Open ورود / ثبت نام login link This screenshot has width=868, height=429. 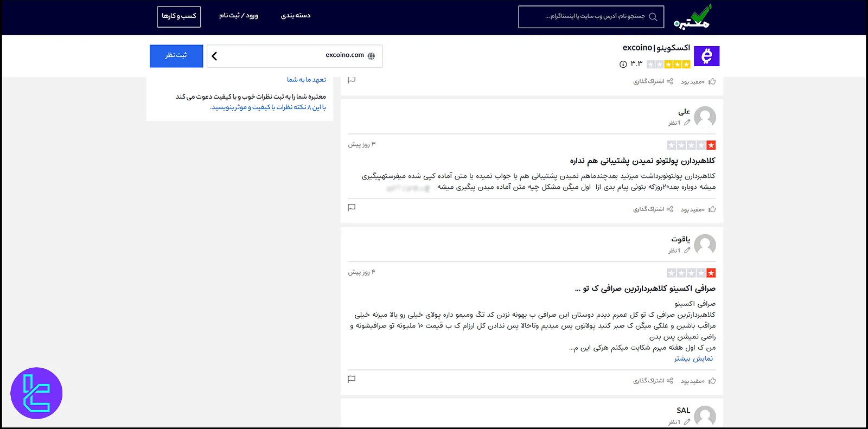pyautogui.click(x=239, y=16)
